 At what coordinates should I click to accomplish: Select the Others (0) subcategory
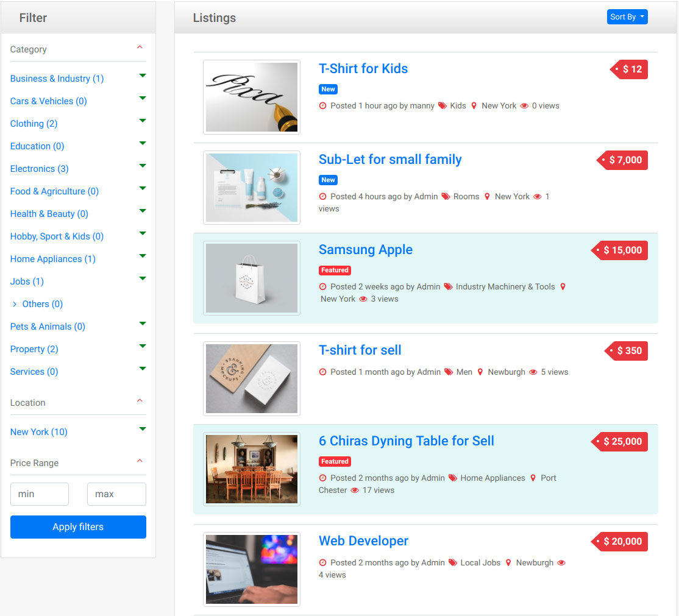pyautogui.click(x=43, y=304)
